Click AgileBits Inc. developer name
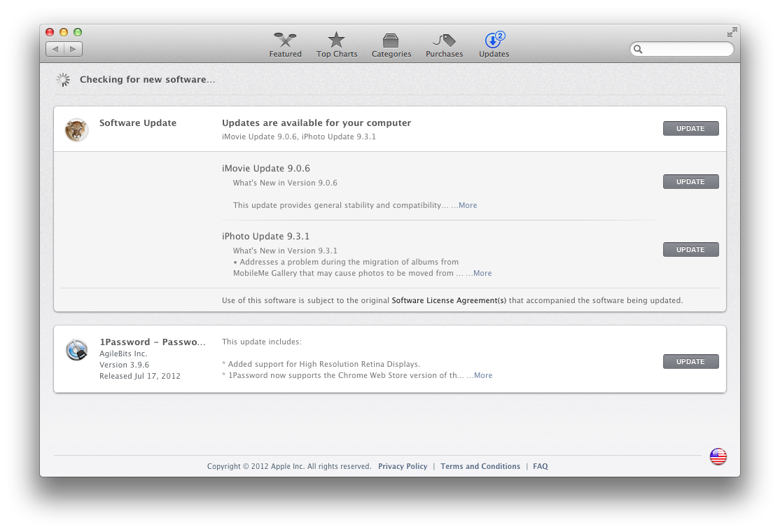Screen dimensions: 780x532 [x=123, y=353]
